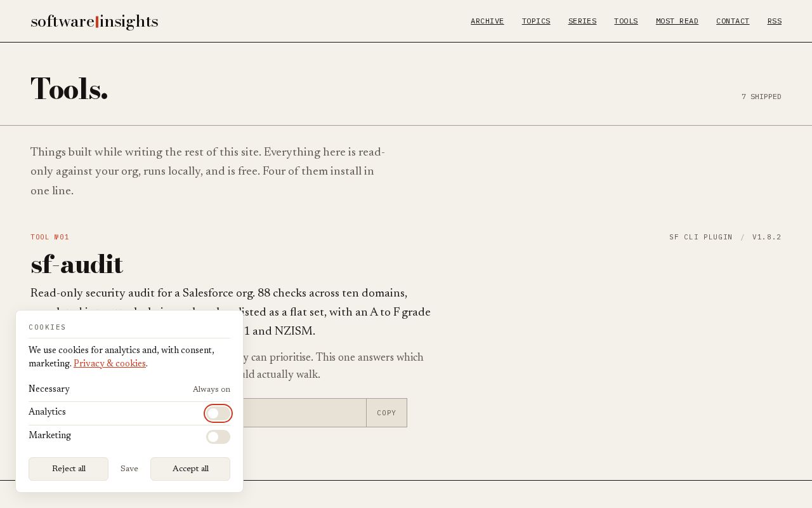Enable the Analytics cookies toggle
812x508 pixels.
218,413
